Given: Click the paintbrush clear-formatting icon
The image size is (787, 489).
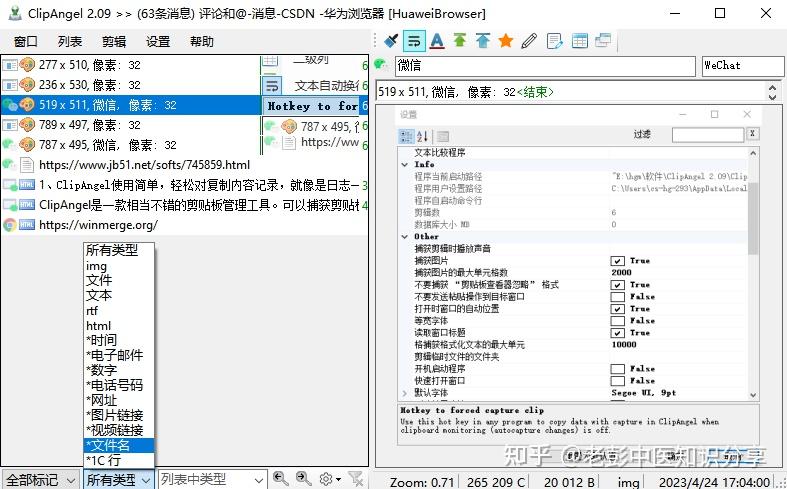Looking at the screenshot, I should tap(390, 41).
